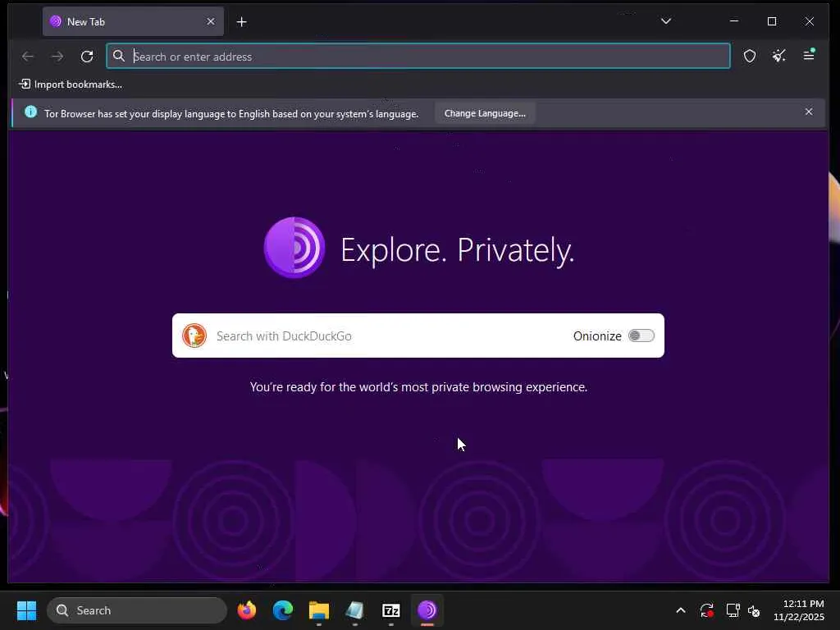Open 7-Zip from the taskbar
This screenshot has height=630, width=840.
pyautogui.click(x=391, y=610)
